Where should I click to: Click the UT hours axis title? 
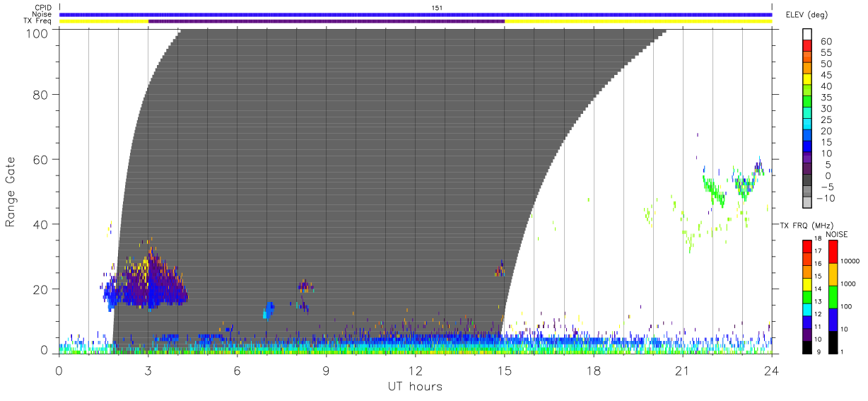click(x=415, y=386)
